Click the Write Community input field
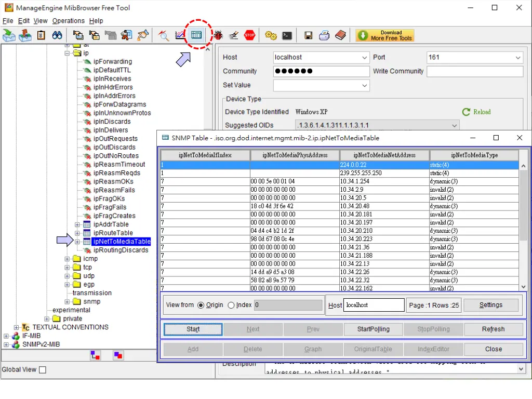This screenshot has width=532, height=399. tap(475, 71)
